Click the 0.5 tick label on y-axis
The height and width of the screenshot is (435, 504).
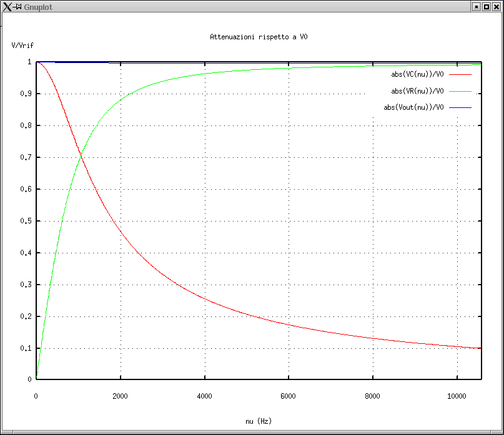pos(27,221)
